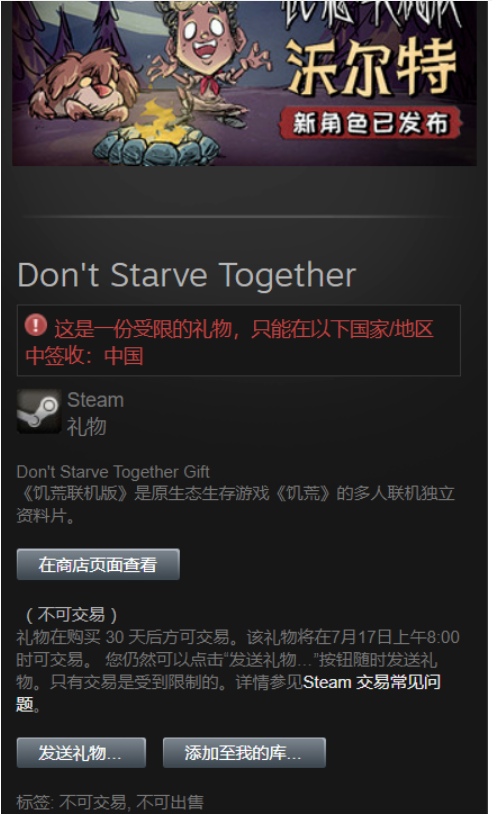Click the 发送礼物... button
This screenshot has width=492, height=818.
pyautogui.click(x=81, y=753)
